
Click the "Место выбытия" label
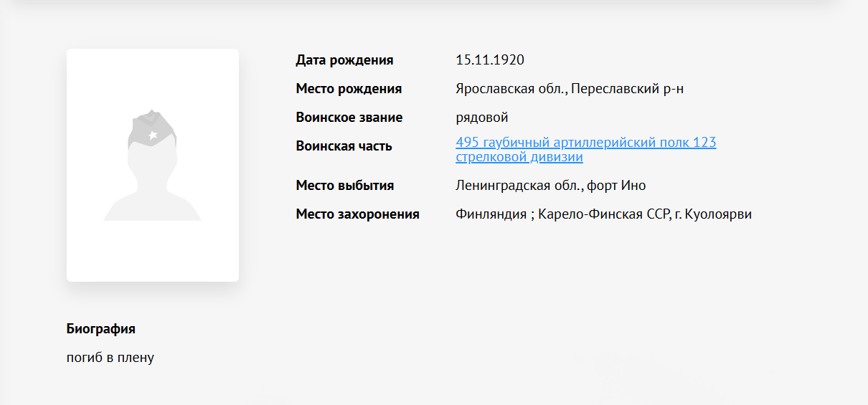(x=345, y=186)
